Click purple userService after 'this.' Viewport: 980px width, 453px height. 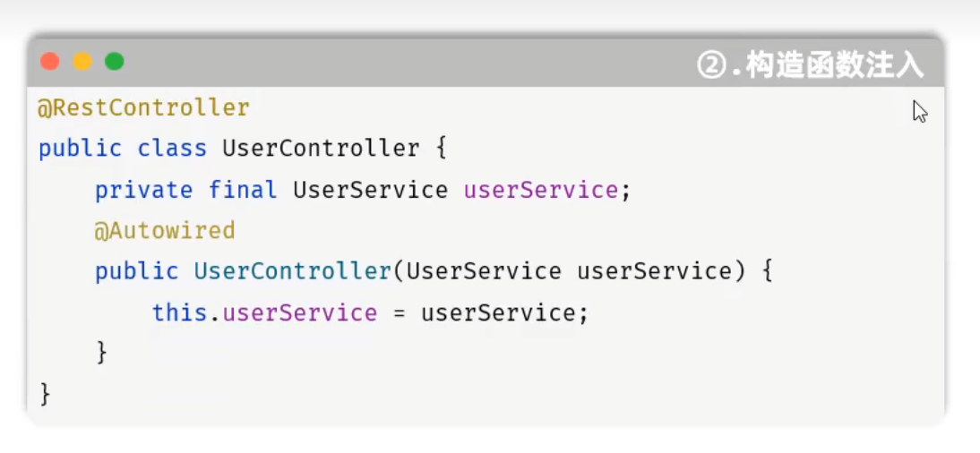point(300,312)
